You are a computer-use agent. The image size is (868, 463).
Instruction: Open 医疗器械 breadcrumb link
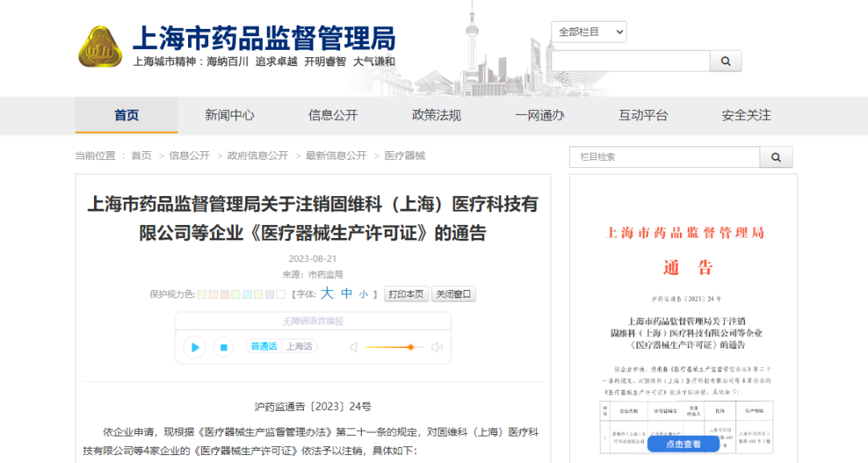pos(403,155)
